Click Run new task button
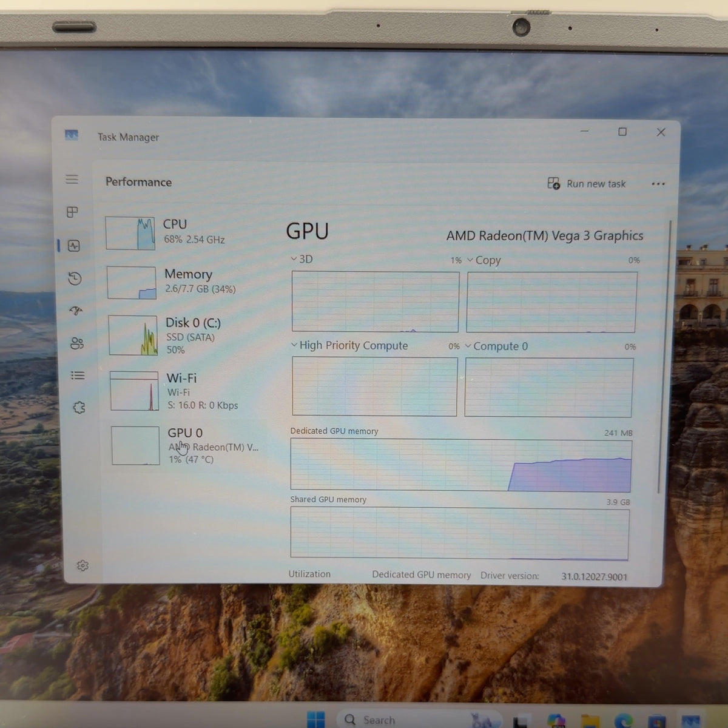 [587, 183]
